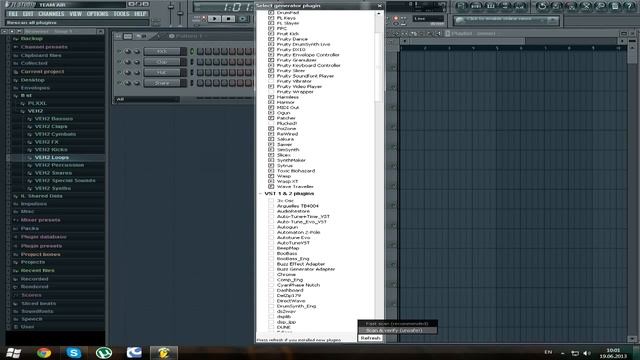
Task: Open the EDIT menu
Action: [x=28, y=14]
